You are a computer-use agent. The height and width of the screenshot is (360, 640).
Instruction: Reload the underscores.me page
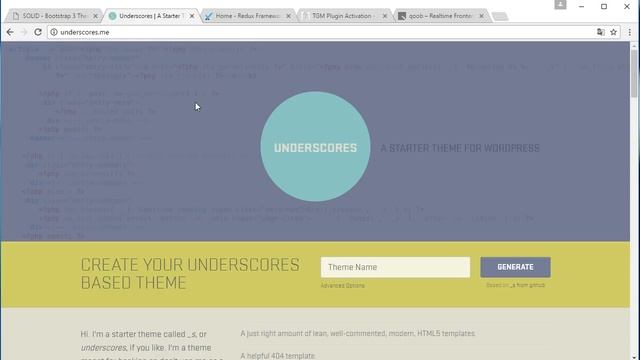[x=38, y=32]
